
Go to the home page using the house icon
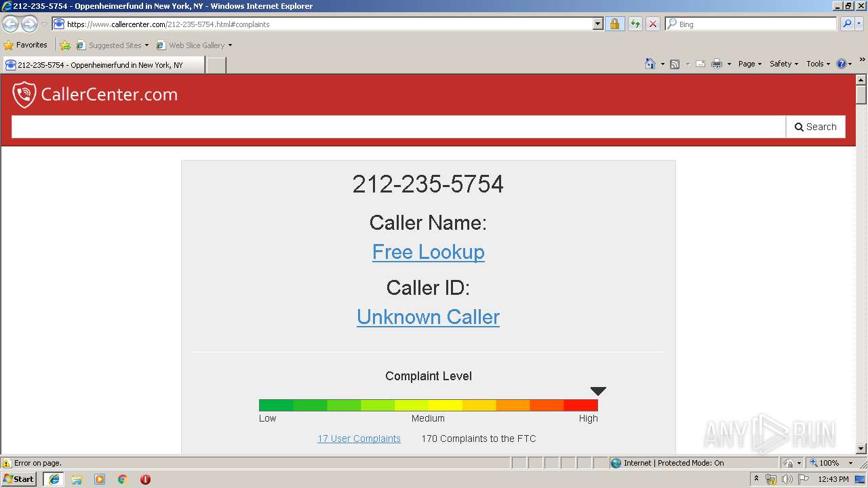click(x=650, y=64)
